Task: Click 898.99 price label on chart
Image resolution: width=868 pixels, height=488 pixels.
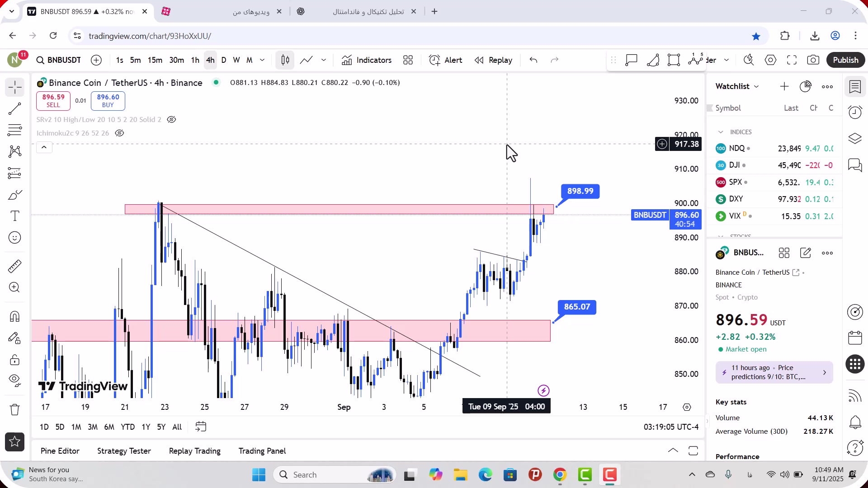Action: click(580, 191)
